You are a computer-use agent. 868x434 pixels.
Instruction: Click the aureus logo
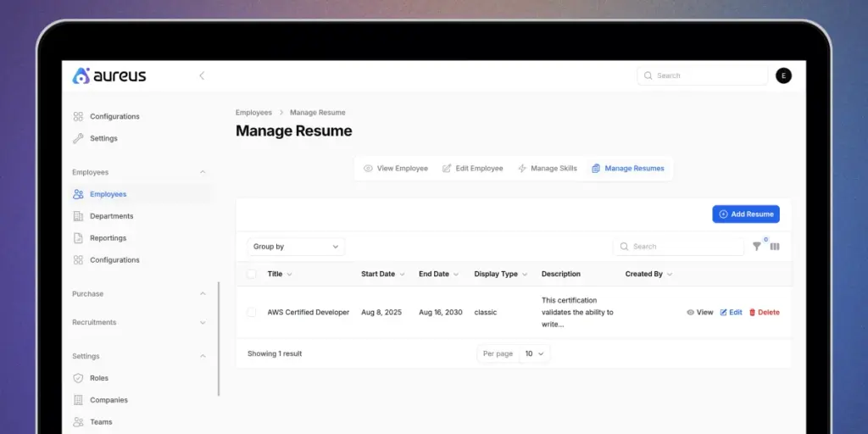click(x=109, y=75)
